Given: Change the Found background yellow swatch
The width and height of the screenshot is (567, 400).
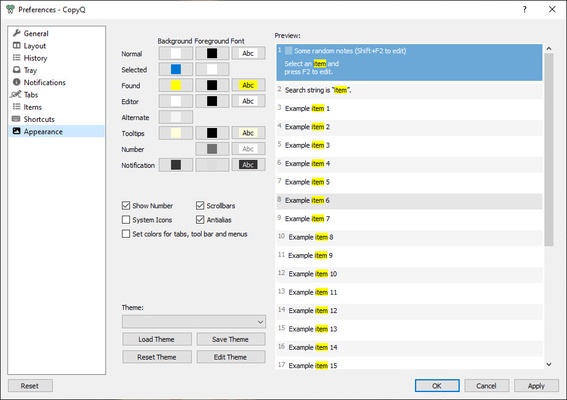Looking at the screenshot, I should point(176,85).
